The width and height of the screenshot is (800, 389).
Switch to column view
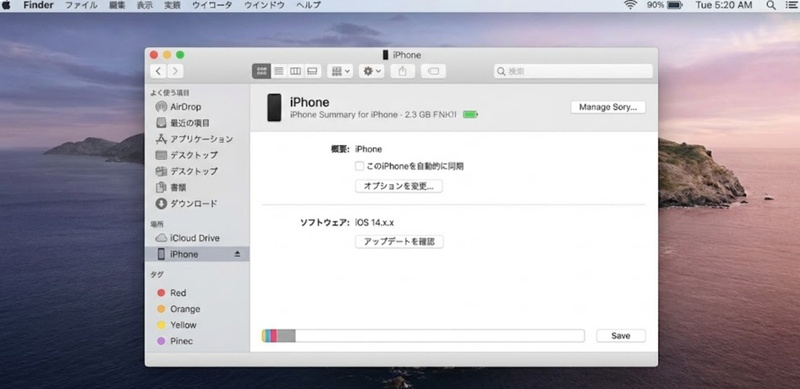coord(295,71)
